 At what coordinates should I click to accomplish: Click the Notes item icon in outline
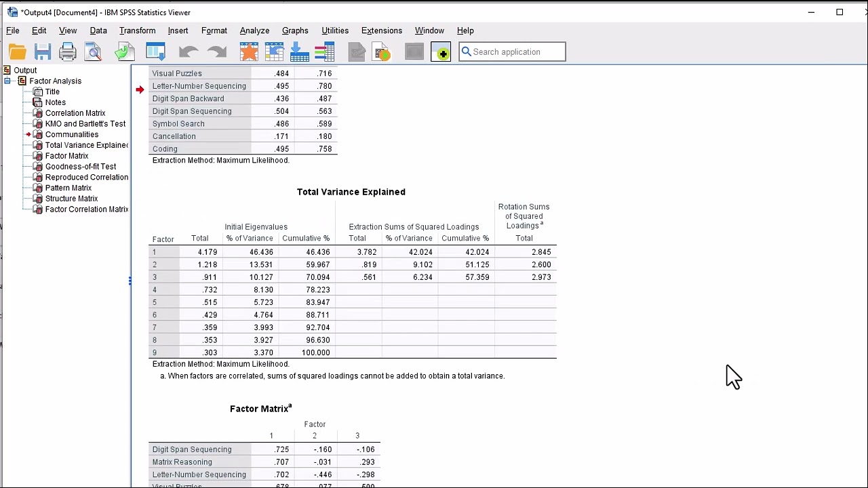point(38,102)
